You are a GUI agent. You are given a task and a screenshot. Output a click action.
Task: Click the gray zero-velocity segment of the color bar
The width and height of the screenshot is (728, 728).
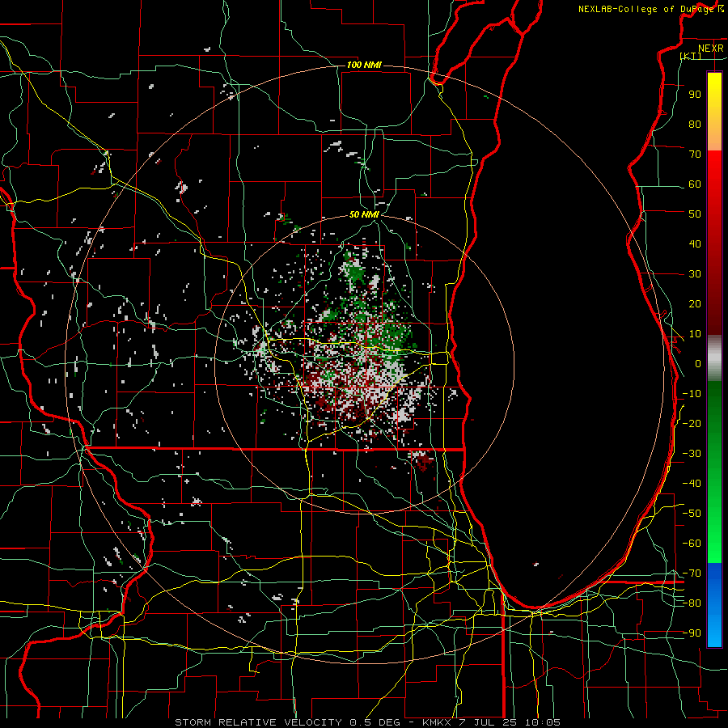point(714,358)
